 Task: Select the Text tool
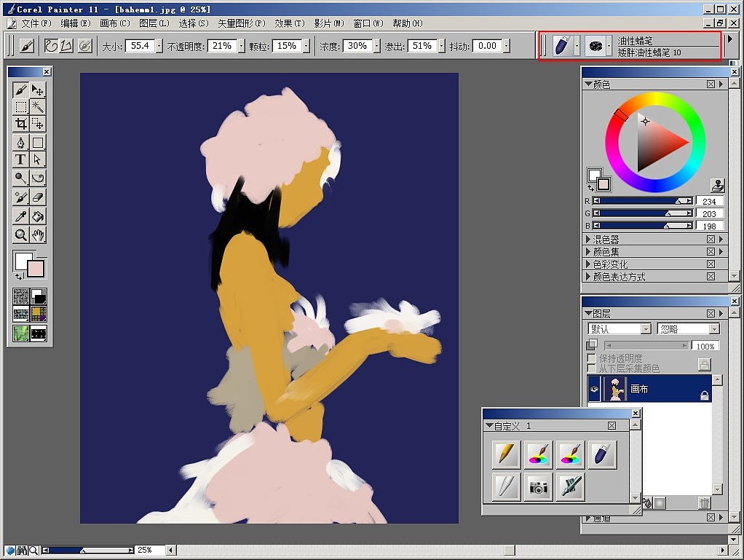pyautogui.click(x=21, y=159)
